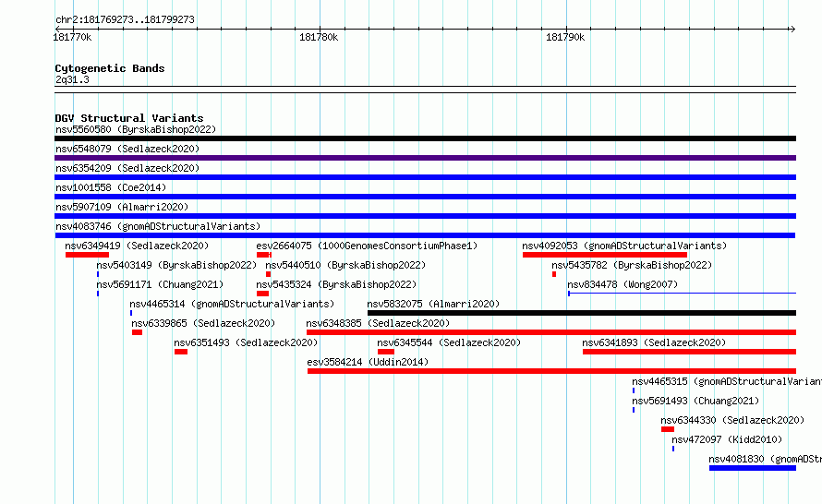Open nsv6348385 (Sedlazeck2020) label
822x504 pixels.
378,323
